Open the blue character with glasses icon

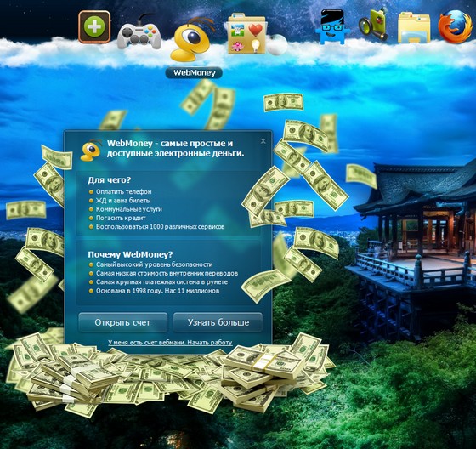click(332, 26)
